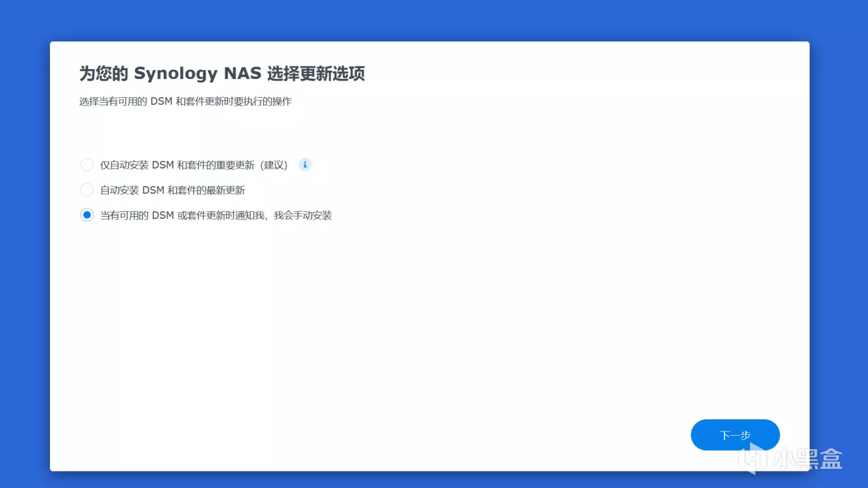Click label 自动安装 DSM 和套件的最新更新

pos(173,190)
